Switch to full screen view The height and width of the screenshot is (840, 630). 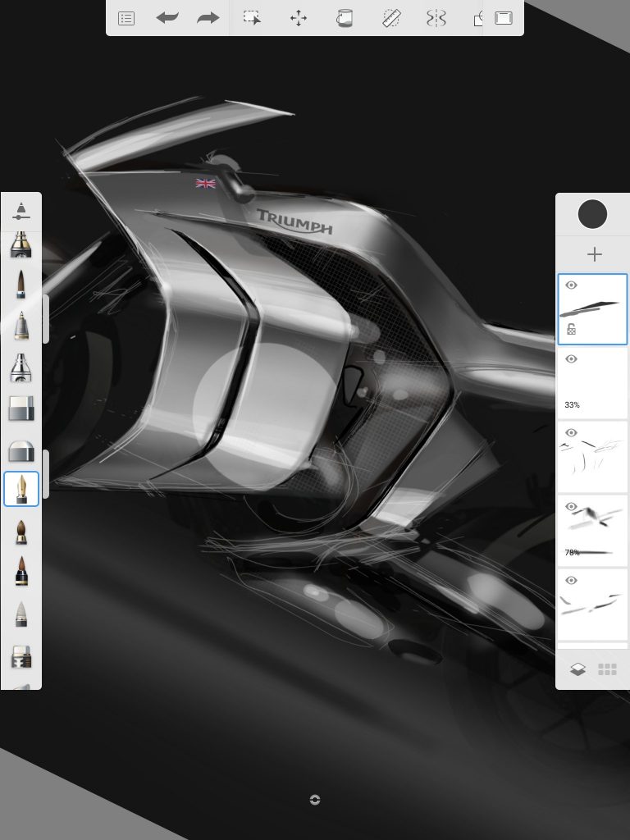click(504, 18)
